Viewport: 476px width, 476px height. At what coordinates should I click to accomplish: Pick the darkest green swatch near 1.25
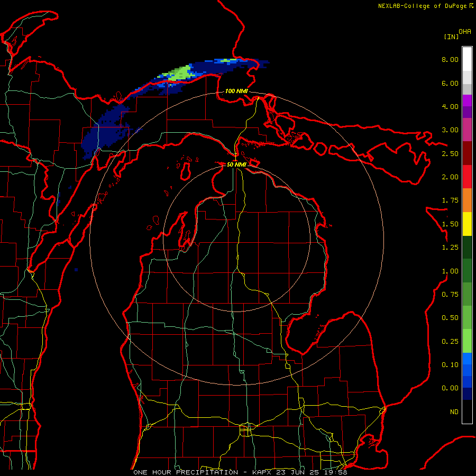pyautogui.click(x=467, y=247)
